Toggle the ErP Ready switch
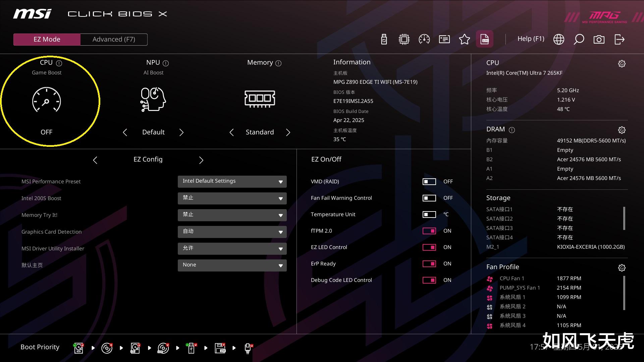The width and height of the screenshot is (644, 362). tap(429, 264)
